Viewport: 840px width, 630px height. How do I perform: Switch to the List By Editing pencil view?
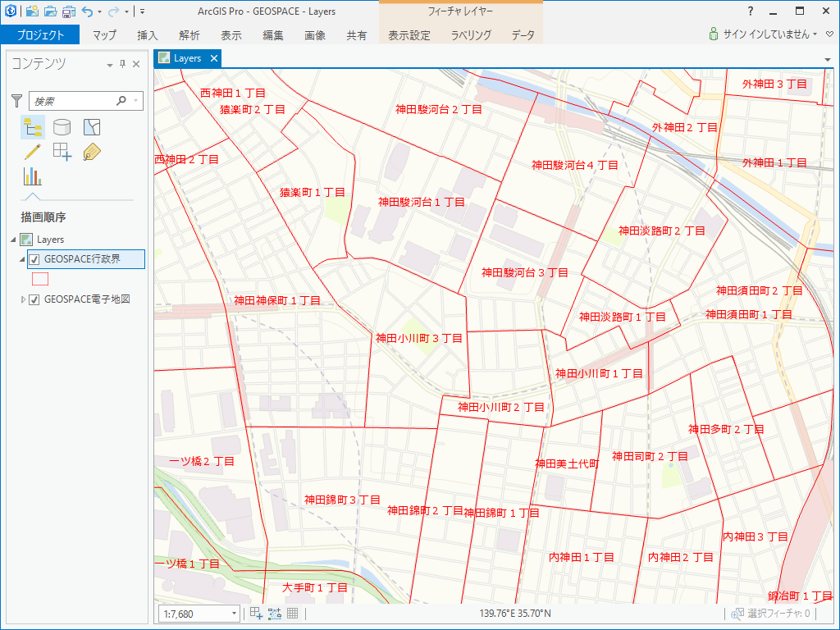33,152
